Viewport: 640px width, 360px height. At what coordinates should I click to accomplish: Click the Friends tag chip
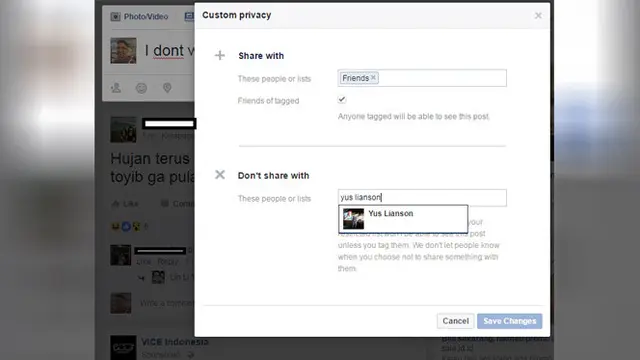click(359, 78)
